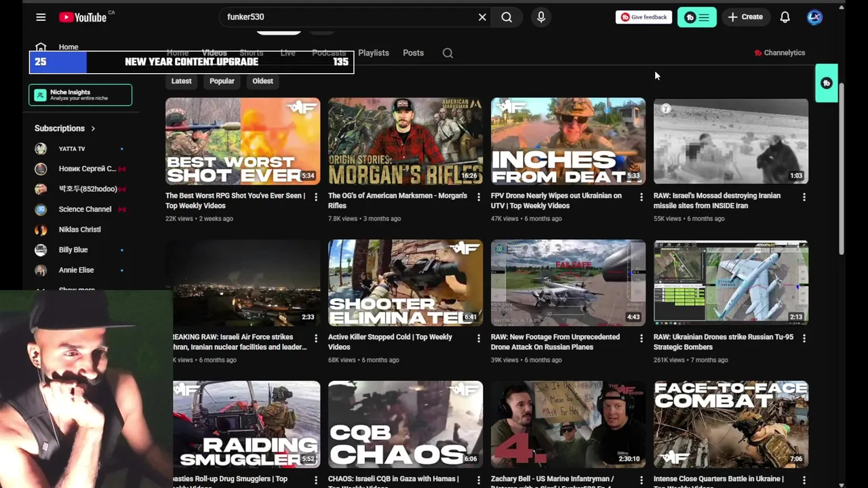Open Shooter Eliminated video thumbnail
Viewport: 868px width, 488px height.
click(406, 283)
